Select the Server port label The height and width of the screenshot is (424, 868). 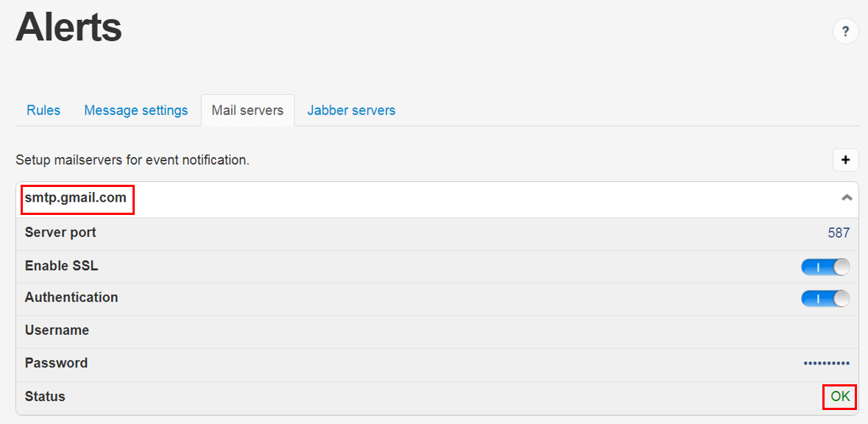point(60,233)
